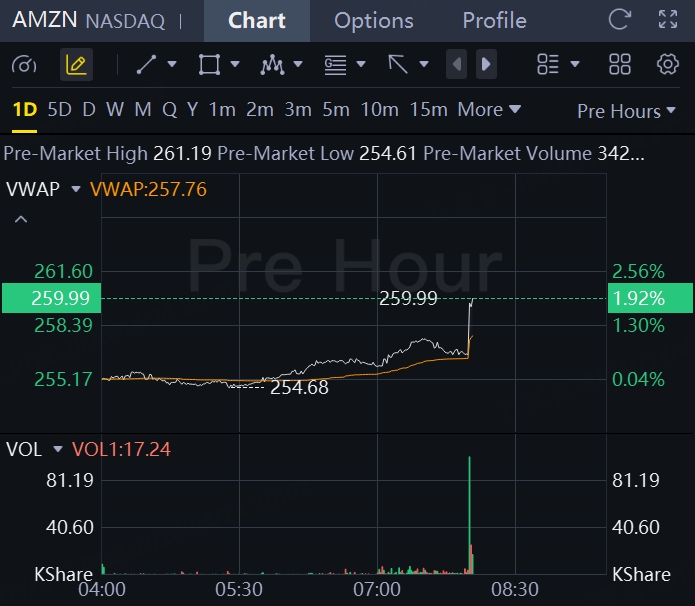Click the 259.99 current price tag
The height and width of the screenshot is (606, 695).
click(x=51, y=298)
